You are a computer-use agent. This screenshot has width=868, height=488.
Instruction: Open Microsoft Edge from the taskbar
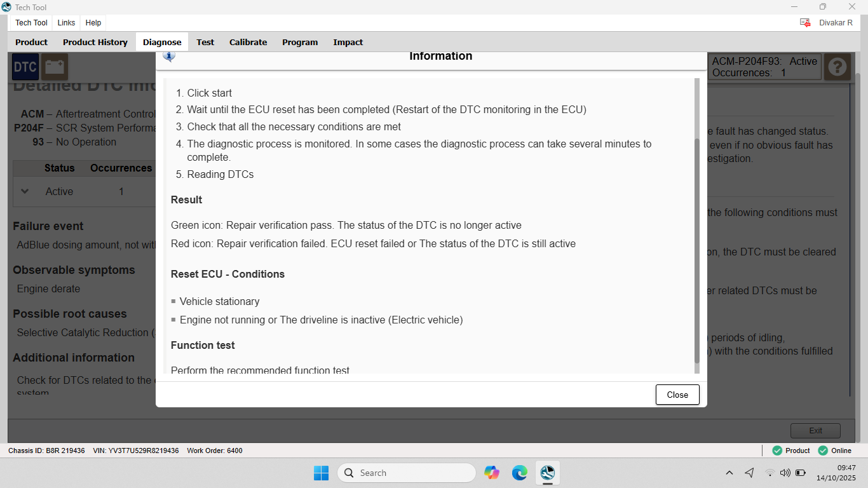(520, 473)
